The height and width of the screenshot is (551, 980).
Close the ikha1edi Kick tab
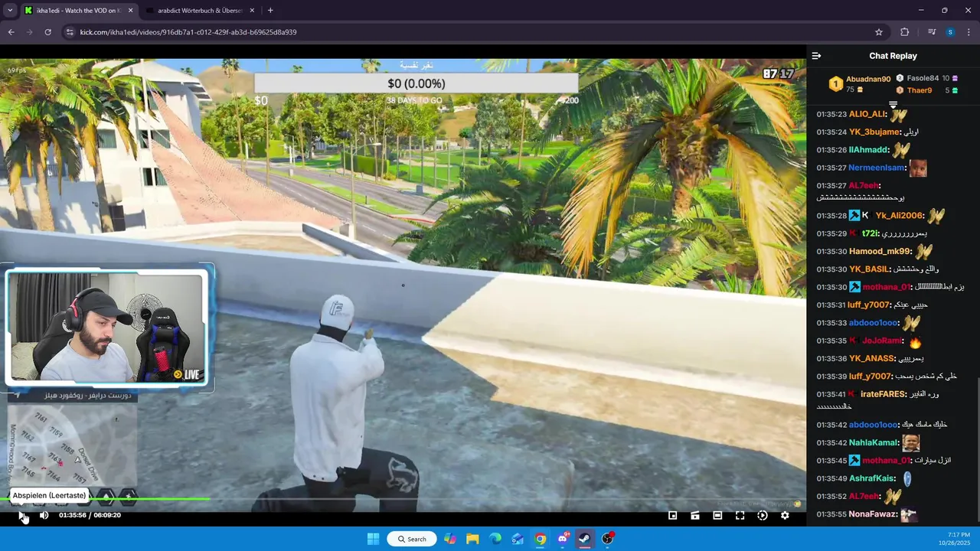pos(130,11)
